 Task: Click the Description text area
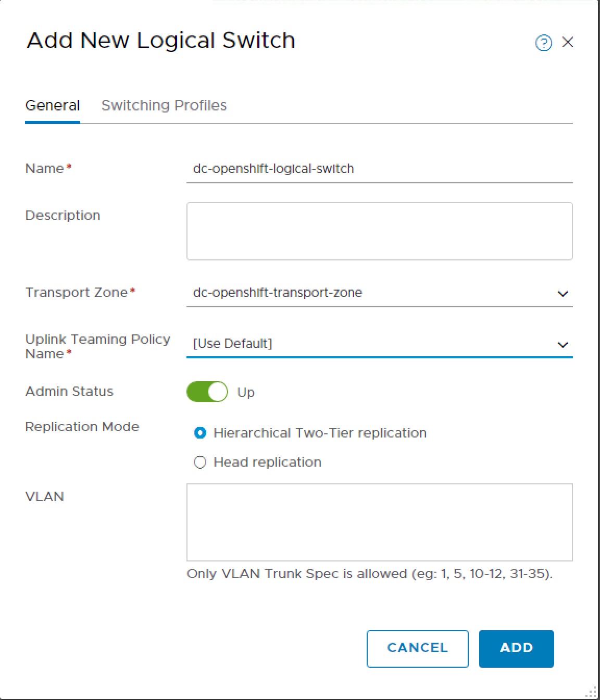(x=379, y=231)
